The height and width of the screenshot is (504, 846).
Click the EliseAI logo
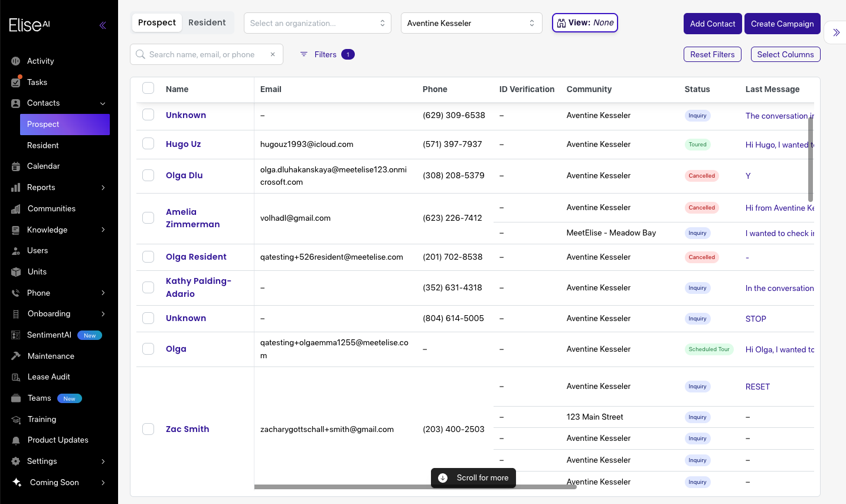[30, 25]
